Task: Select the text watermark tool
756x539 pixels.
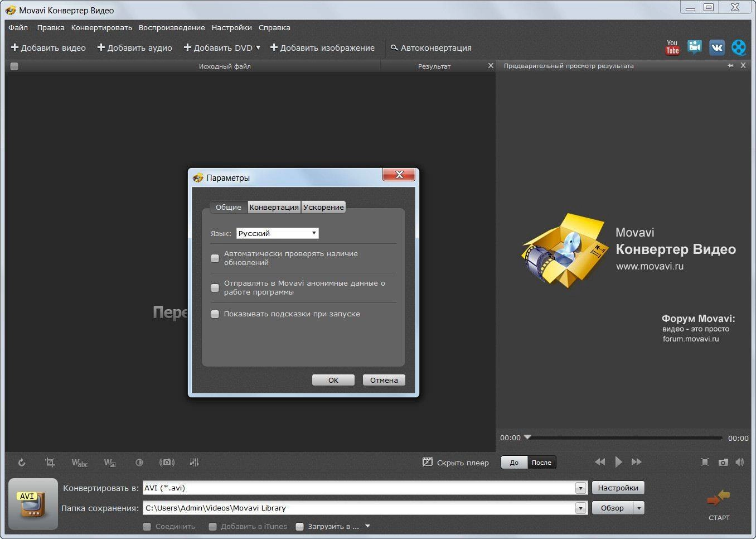Action: [x=79, y=463]
